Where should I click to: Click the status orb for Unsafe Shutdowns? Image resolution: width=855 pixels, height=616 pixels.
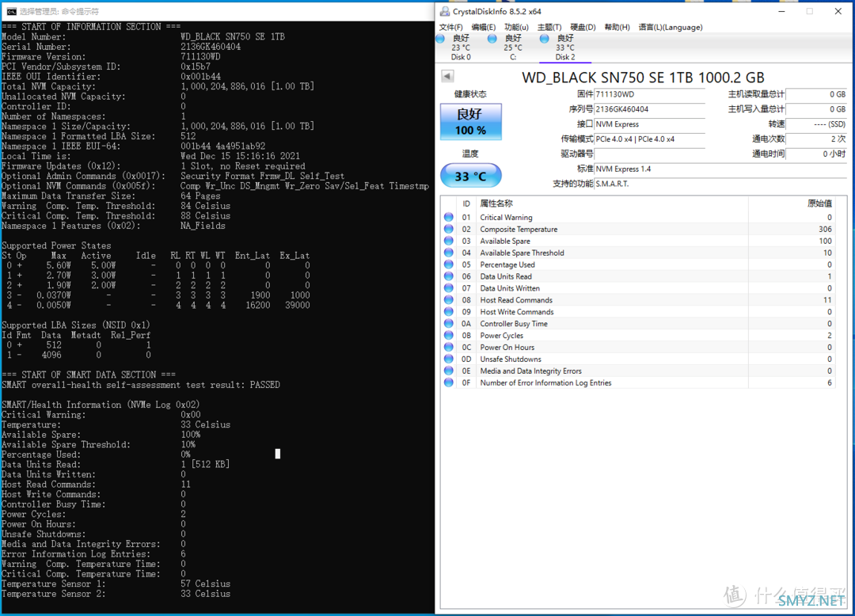448,359
